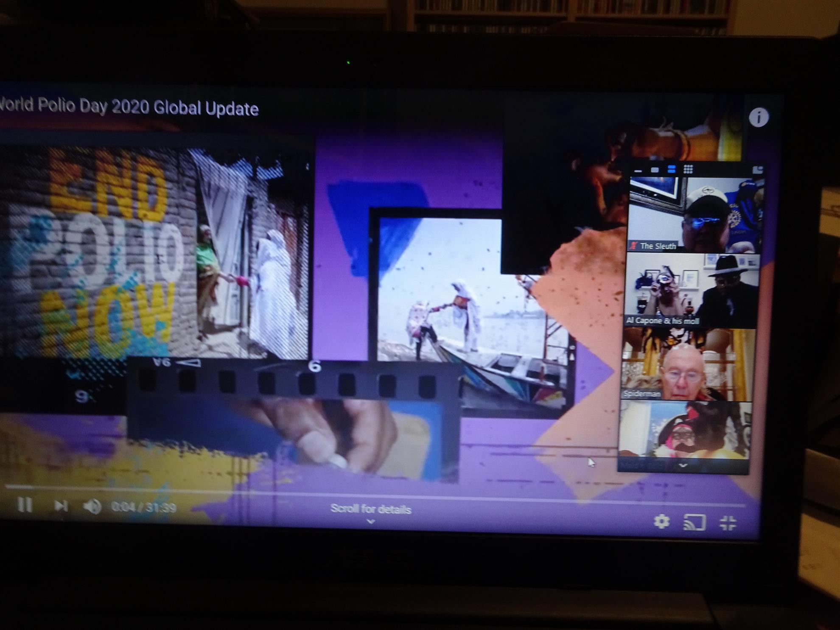This screenshot has height=630, width=840.
Task: Expand Scroll for details chevron
Action: [x=371, y=521]
